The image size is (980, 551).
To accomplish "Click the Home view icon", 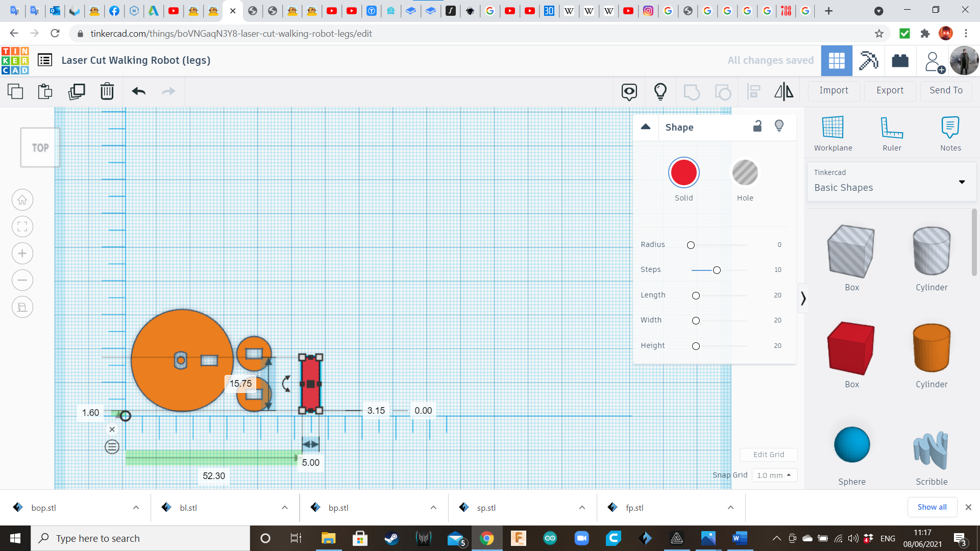I will pos(22,200).
